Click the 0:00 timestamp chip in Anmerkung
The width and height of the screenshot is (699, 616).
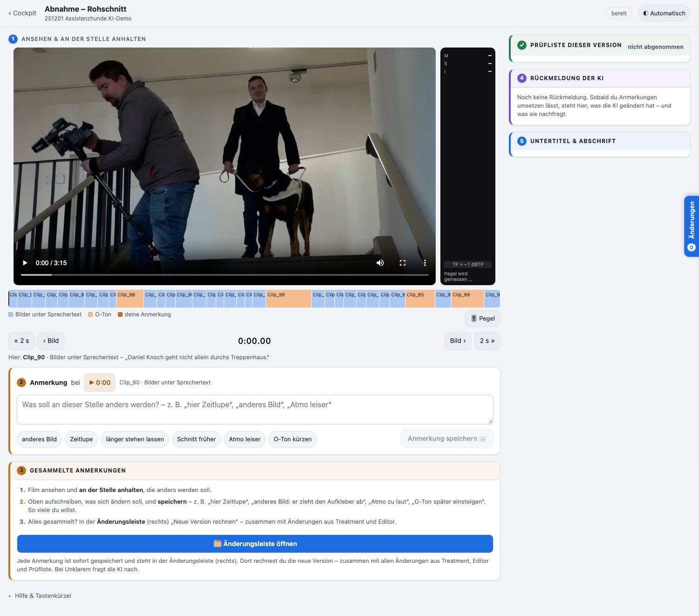point(100,383)
